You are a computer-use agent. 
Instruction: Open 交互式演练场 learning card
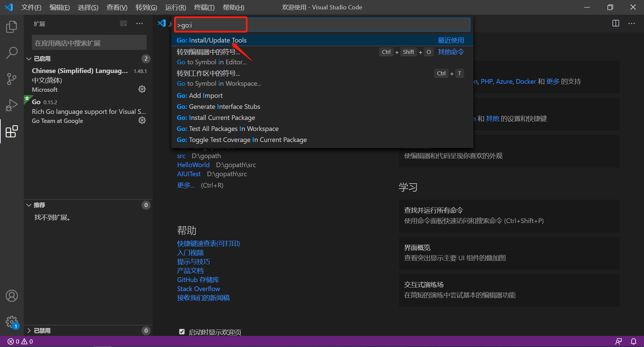coord(509,290)
